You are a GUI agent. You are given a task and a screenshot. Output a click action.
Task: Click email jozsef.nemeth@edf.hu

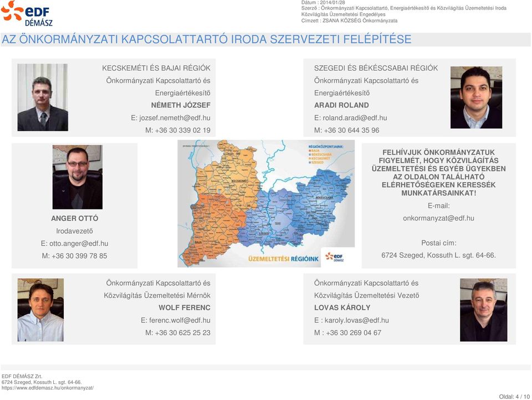175,118
